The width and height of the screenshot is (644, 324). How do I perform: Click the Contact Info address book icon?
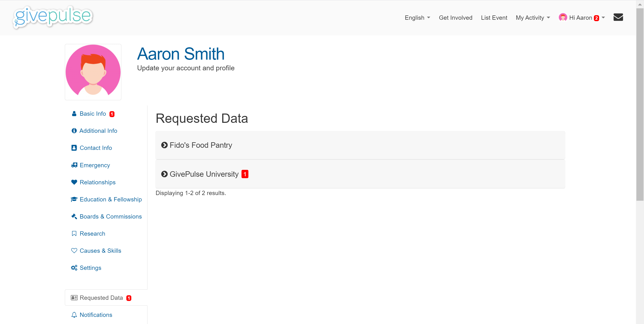[x=74, y=148]
